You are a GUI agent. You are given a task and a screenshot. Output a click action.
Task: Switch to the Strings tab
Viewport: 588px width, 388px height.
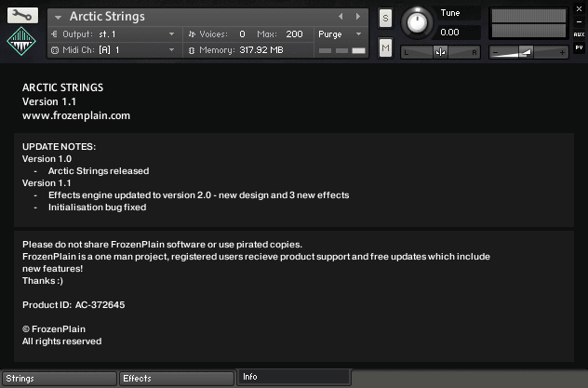(60, 379)
